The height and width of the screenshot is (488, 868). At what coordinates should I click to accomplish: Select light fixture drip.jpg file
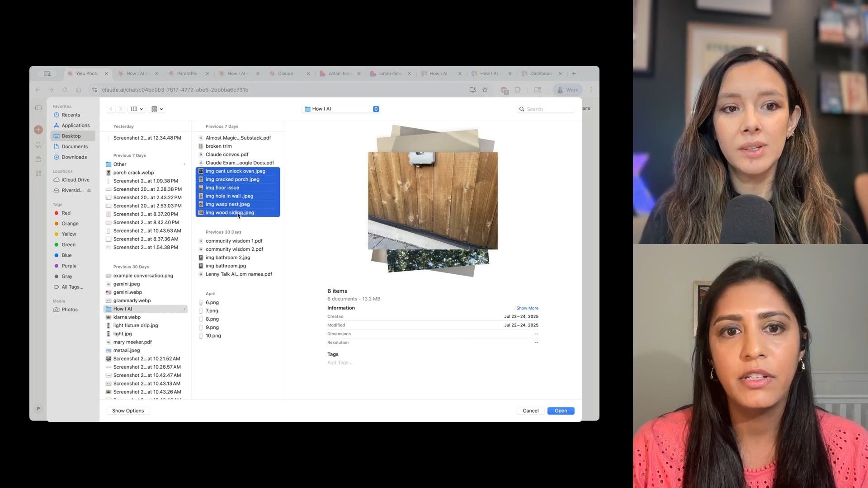coord(136,325)
